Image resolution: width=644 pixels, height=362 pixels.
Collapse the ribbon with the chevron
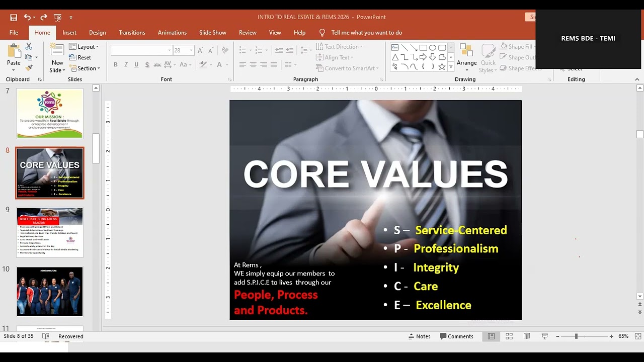pos(637,79)
